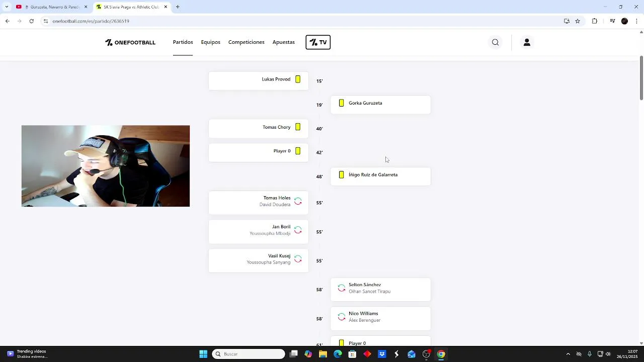
Task: Switch to the YouTube Guruzeta browser tab
Action: [52, 7]
